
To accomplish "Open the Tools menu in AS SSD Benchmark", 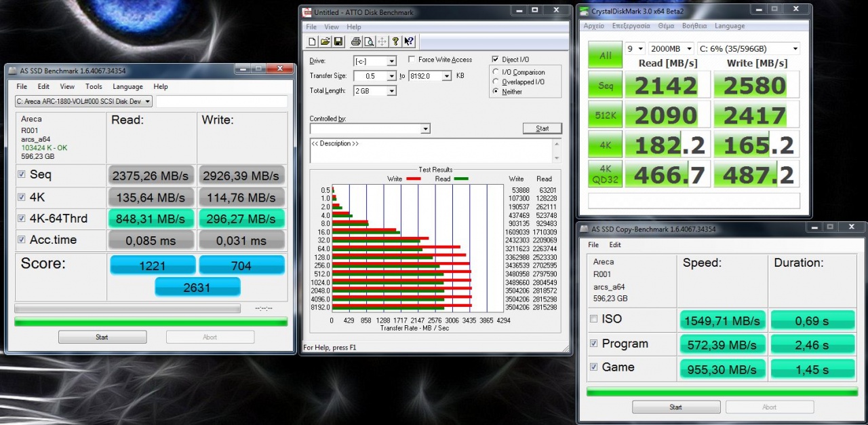I will (94, 86).
